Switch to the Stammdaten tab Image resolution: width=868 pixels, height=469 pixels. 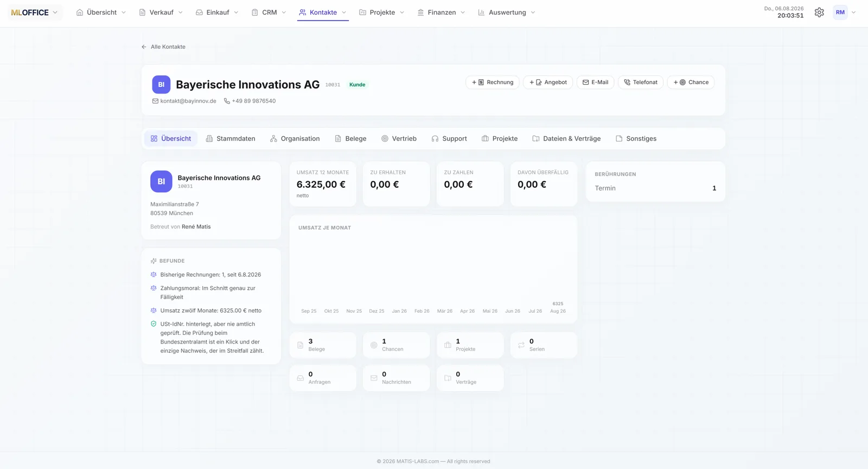click(x=231, y=139)
